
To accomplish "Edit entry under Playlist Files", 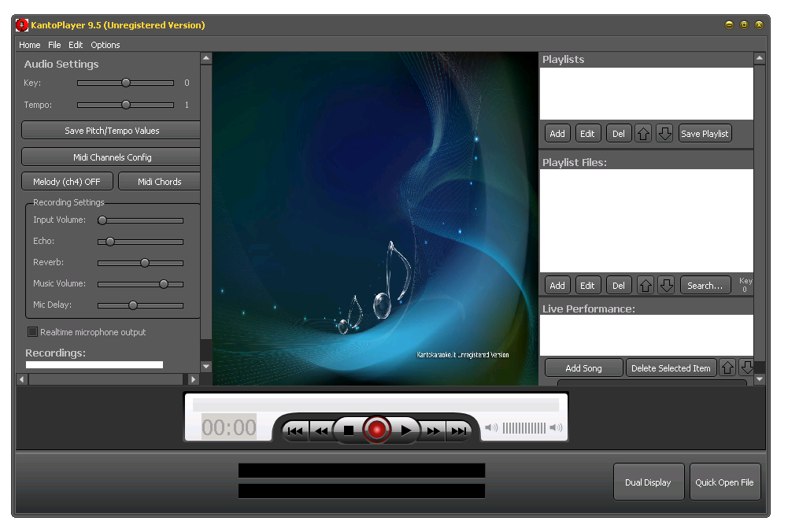I will click(587, 286).
